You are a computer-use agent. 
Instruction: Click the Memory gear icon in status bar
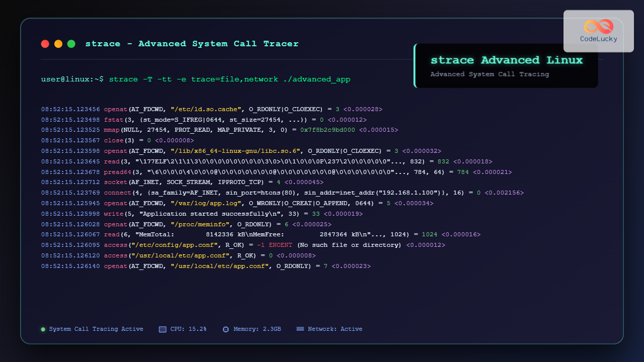click(x=226, y=329)
